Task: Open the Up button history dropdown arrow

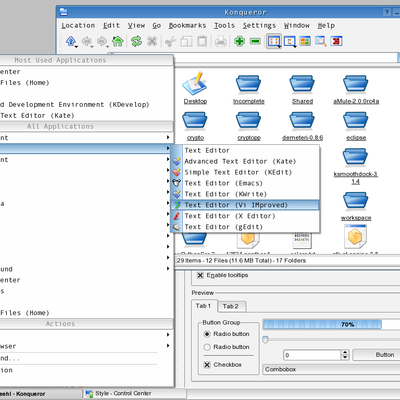Action: click(x=77, y=47)
